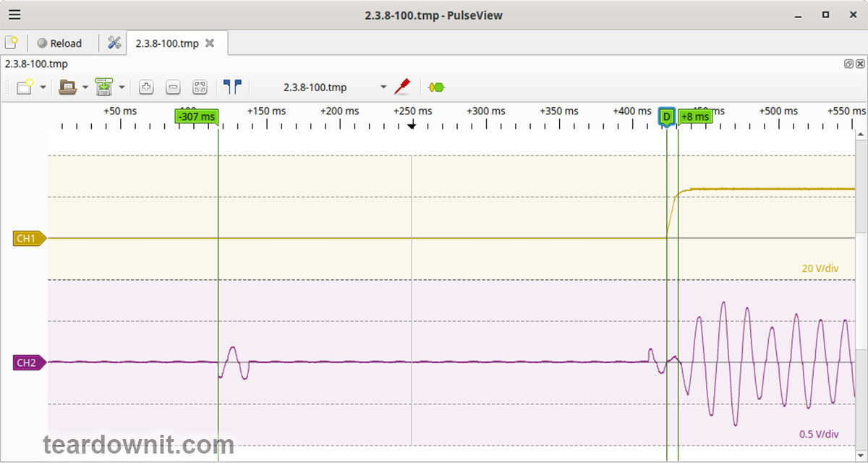Image resolution: width=868 pixels, height=463 pixels.
Task: Toggle the blue cursors icon
Action: click(x=232, y=87)
